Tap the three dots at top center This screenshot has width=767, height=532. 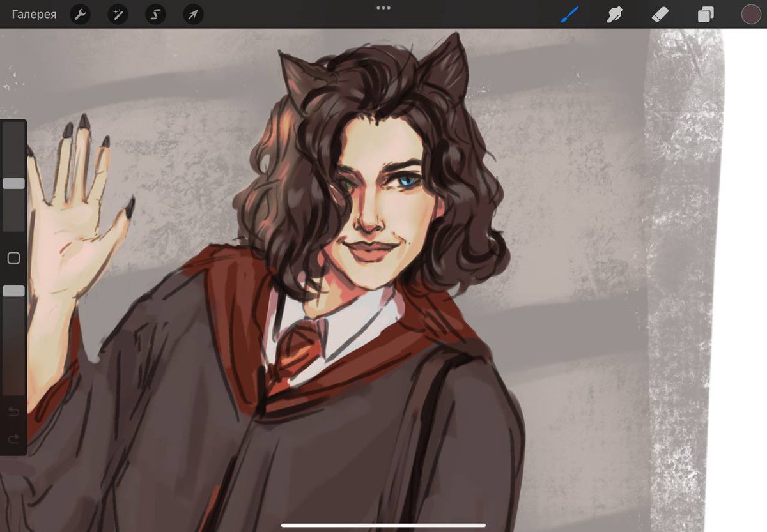click(x=383, y=8)
